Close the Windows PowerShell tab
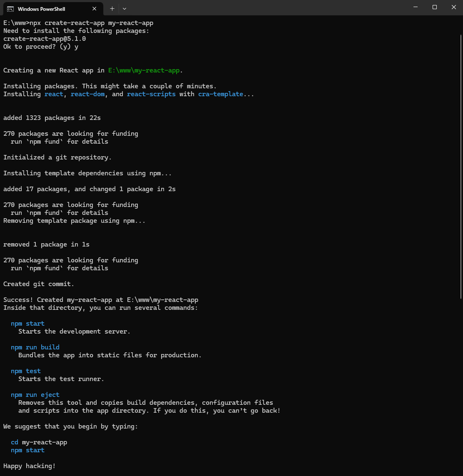This screenshot has width=463, height=476. point(95,9)
